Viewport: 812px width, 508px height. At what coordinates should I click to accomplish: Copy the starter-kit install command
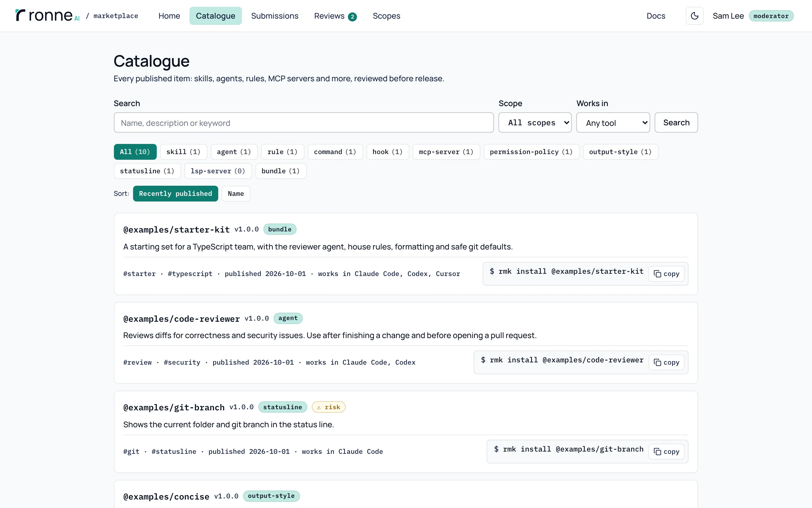[x=667, y=274]
